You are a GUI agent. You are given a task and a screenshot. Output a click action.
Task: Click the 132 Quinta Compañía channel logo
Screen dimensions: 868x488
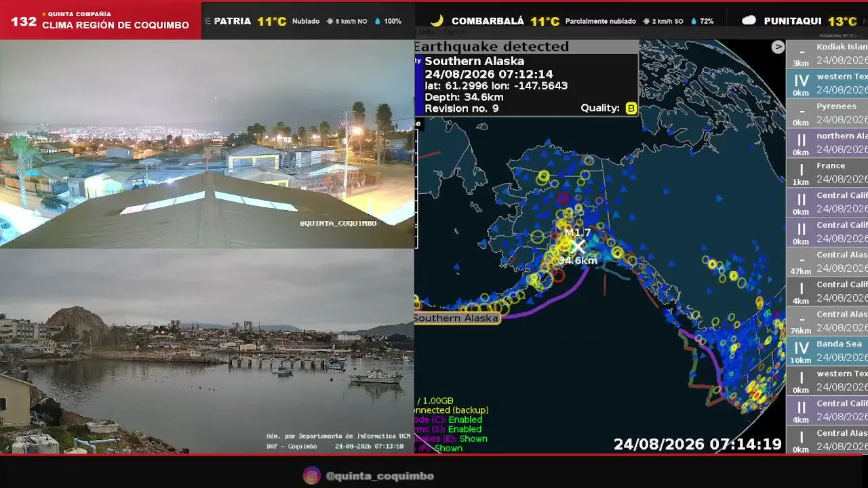click(x=100, y=20)
